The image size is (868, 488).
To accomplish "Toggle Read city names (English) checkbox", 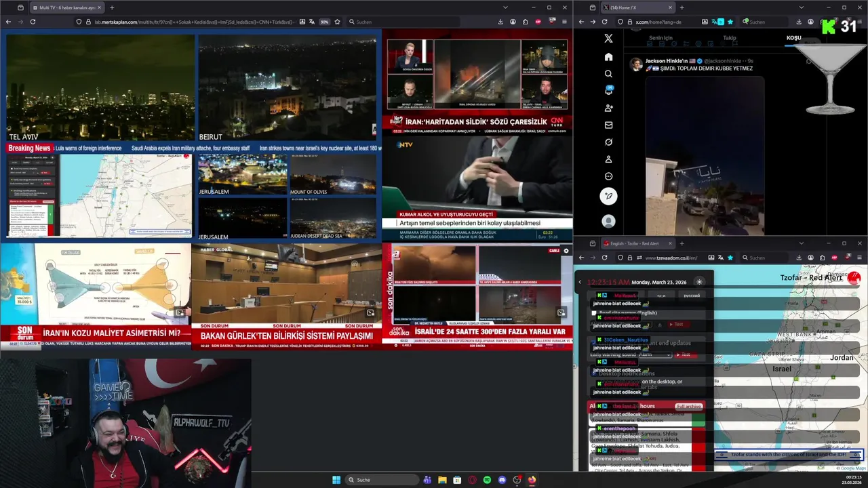I will [x=594, y=313].
